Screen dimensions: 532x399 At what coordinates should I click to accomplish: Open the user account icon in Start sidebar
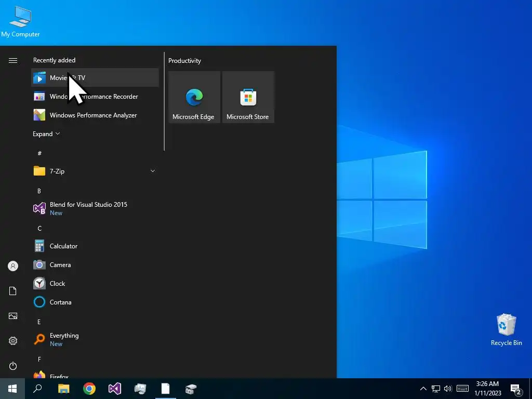tap(13, 266)
